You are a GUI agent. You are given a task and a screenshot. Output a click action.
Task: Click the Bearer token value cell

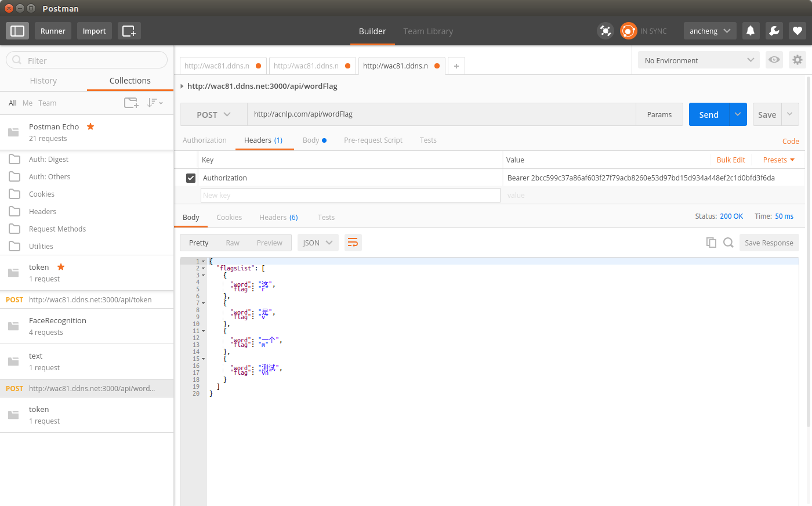[x=653, y=178]
